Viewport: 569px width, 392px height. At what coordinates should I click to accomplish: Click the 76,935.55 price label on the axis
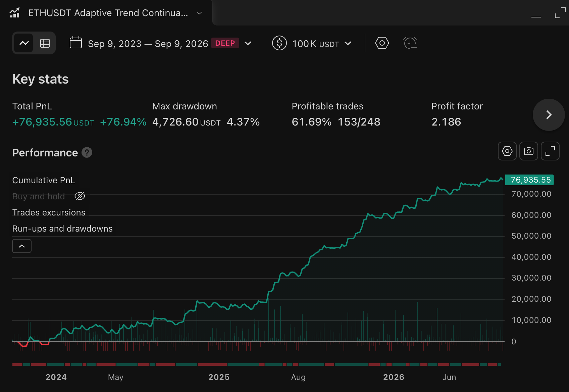[x=529, y=180]
